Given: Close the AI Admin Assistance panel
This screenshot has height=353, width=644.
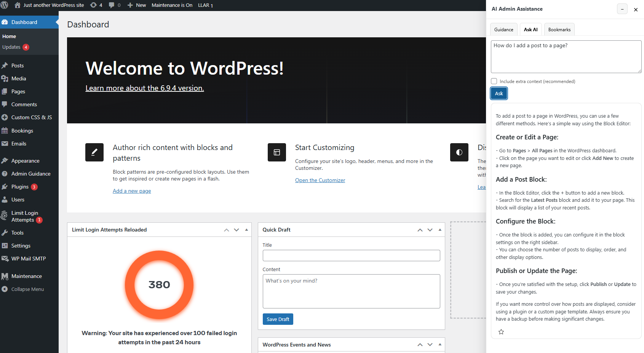Looking at the screenshot, I should point(636,10).
